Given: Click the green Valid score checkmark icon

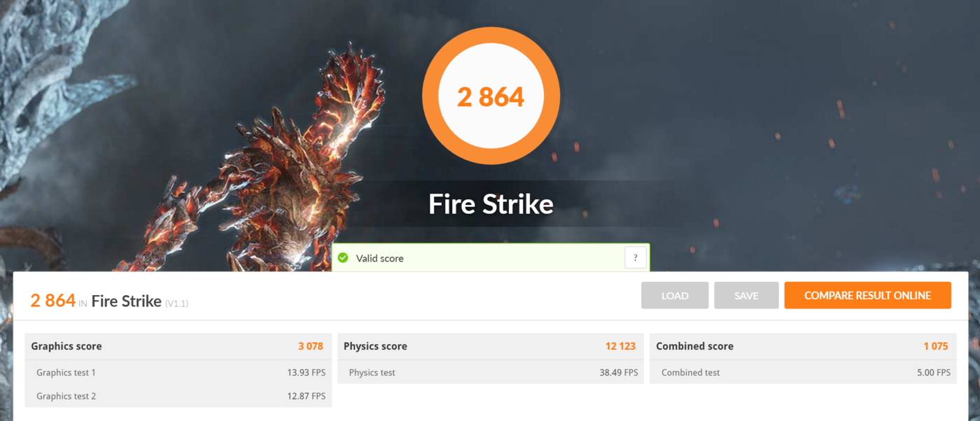Looking at the screenshot, I should tap(343, 258).
